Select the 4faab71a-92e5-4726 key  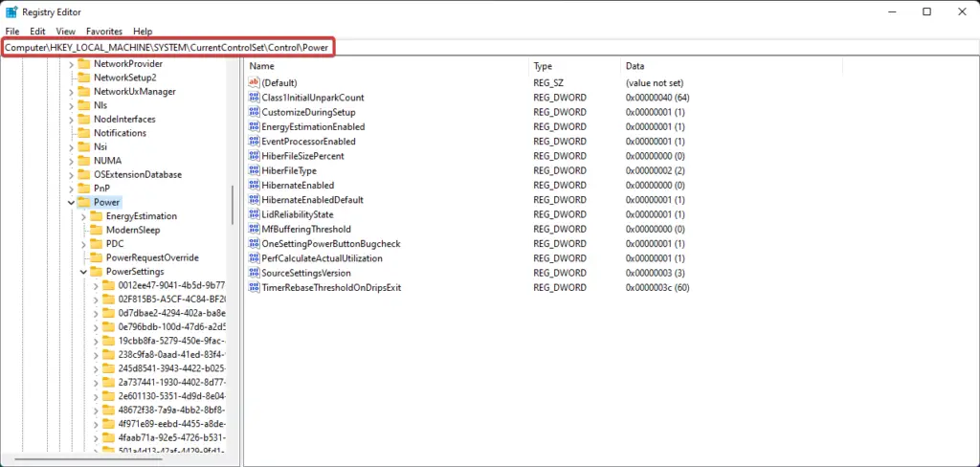pos(172,437)
